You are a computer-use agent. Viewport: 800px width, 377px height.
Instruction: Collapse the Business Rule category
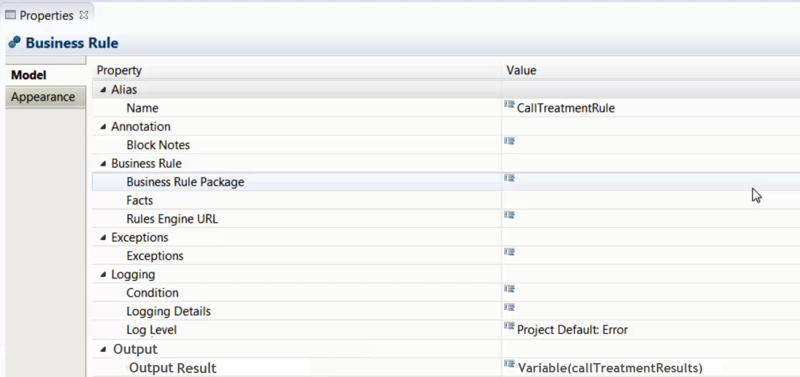point(104,164)
